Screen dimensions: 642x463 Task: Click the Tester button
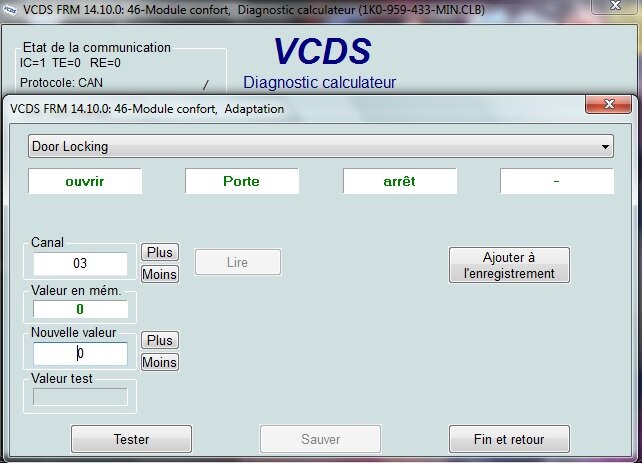(131, 439)
